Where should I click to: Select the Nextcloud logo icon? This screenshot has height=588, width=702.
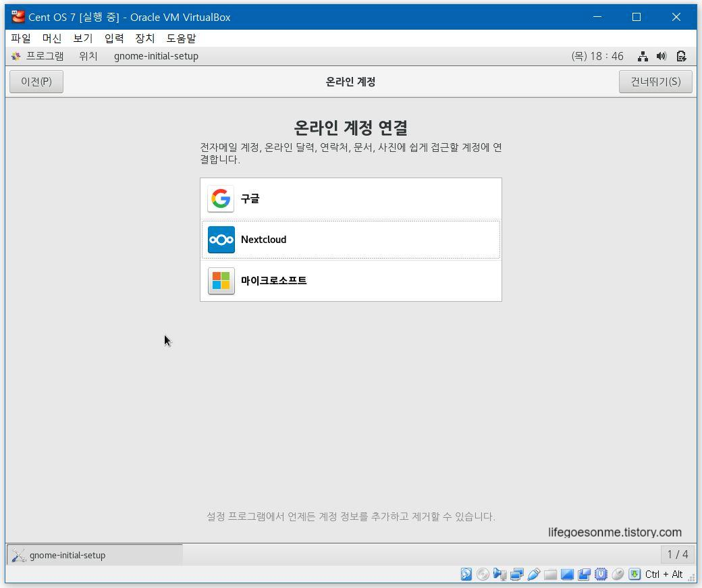[x=221, y=240]
